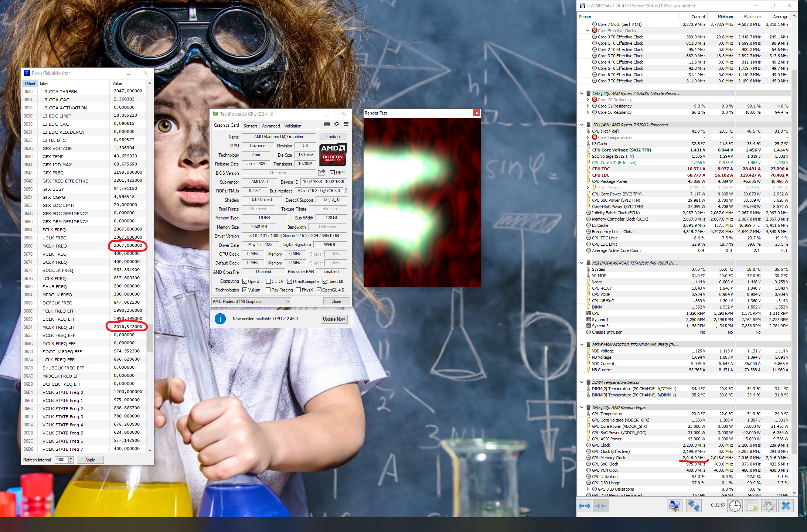This screenshot has width=807, height=532.
Task: Click the BIOS export share icon
Action: (321, 173)
